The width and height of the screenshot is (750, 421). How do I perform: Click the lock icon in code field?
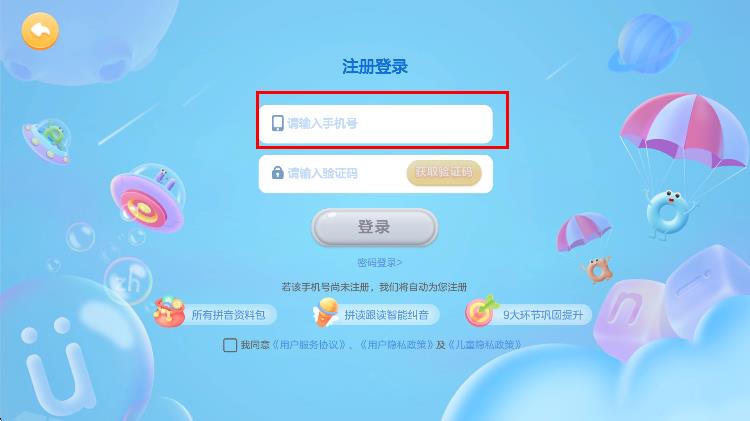277,173
